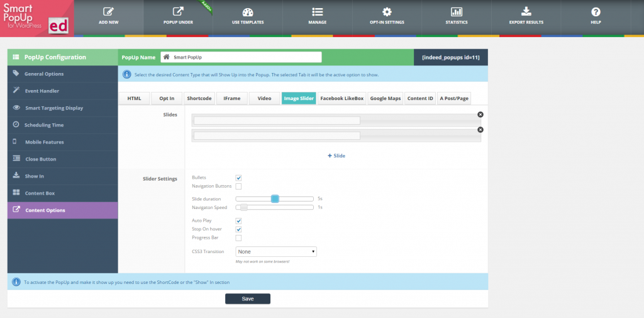Click the PopUp Name input field
Image resolution: width=644 pixels, height=318 pixels.
(x=241, y=57)
